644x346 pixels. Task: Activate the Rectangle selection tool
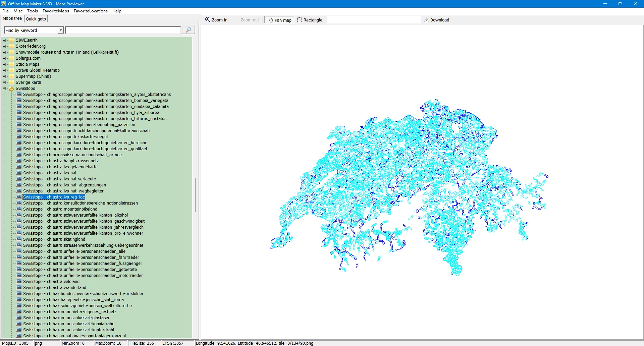click(x=310, y=20)
